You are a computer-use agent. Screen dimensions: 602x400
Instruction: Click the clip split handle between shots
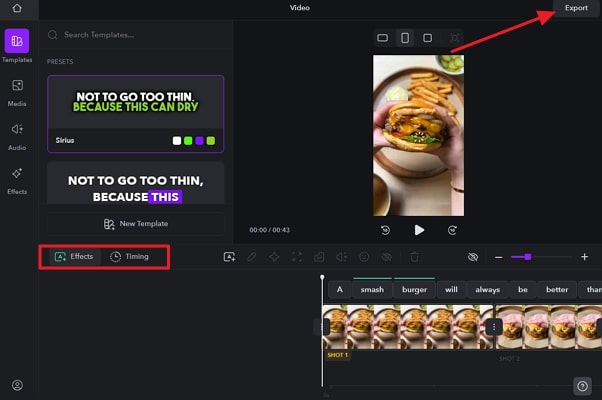coord(494,327)
